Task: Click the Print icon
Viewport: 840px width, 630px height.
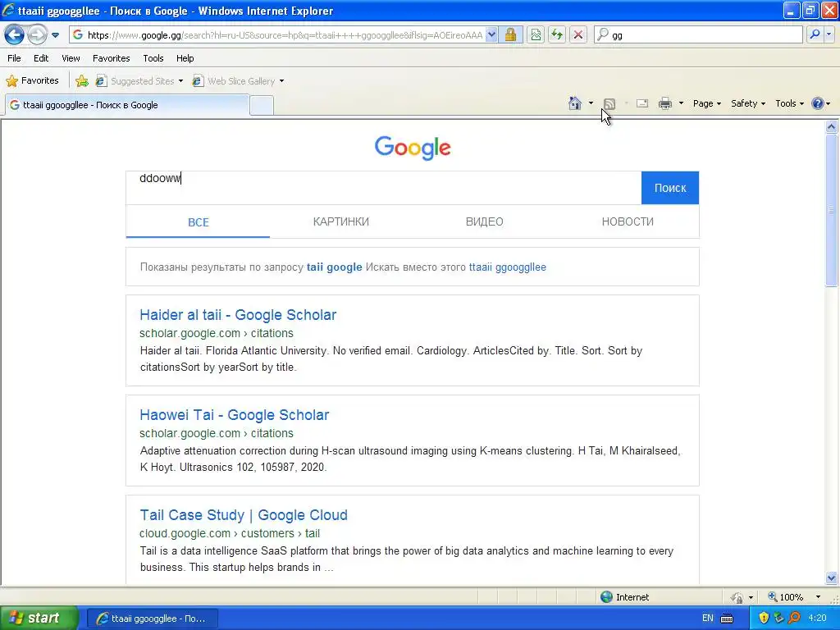Action: (x=664, y=103)
